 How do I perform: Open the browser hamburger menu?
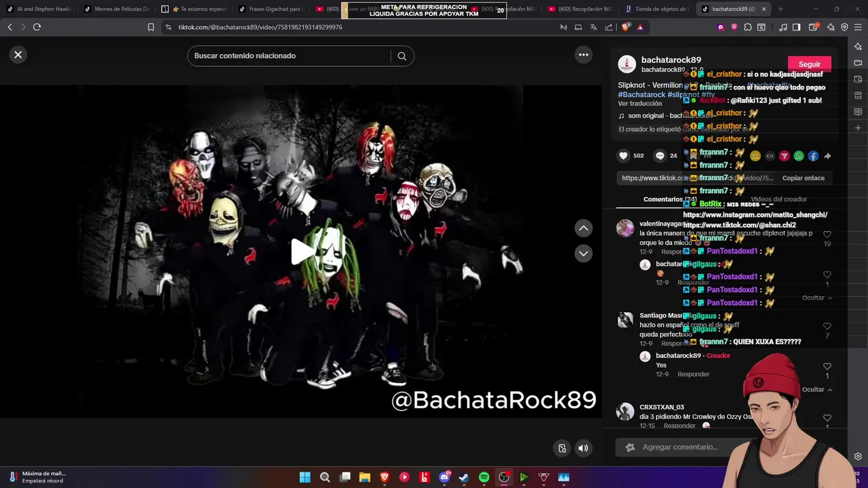[859, 27]
